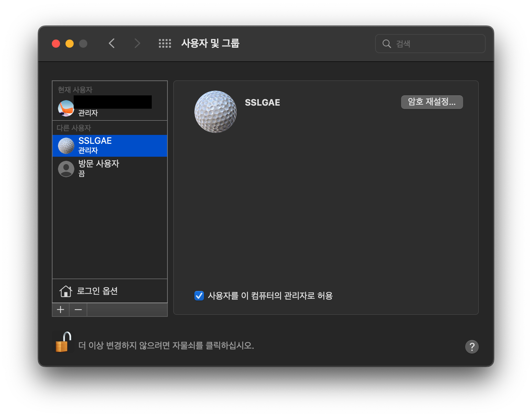Select the Guest User (방문 사용자) row
This screenshot has width=532, height=417.
pos(110,169)
